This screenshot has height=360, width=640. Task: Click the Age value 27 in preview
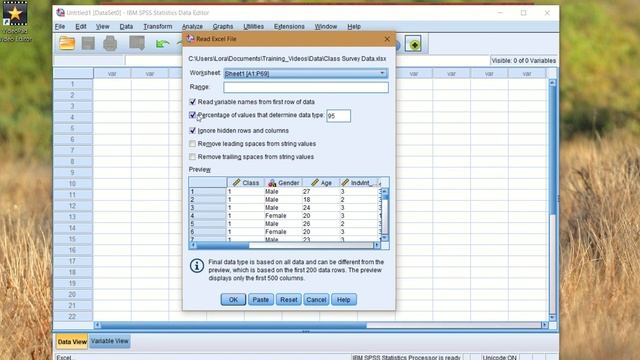pyautogui.click(x=307, y=191)
